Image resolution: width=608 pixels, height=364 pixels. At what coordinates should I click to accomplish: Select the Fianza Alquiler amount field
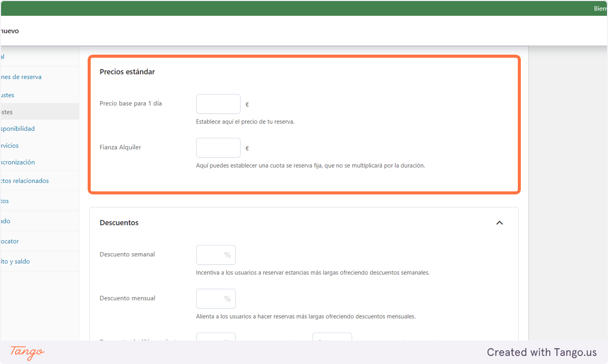click(218, 148)
